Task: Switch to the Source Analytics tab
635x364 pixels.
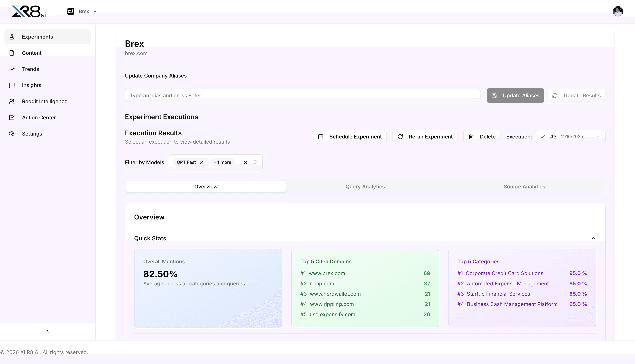Action: coord(524,187)
